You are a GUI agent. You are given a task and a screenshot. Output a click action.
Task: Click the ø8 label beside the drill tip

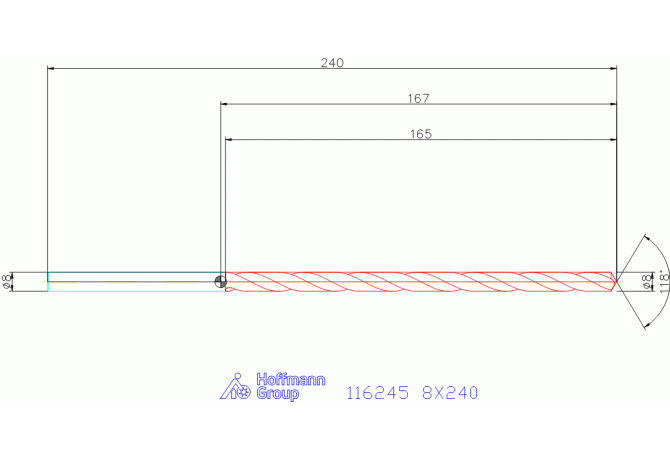point(647,281)
